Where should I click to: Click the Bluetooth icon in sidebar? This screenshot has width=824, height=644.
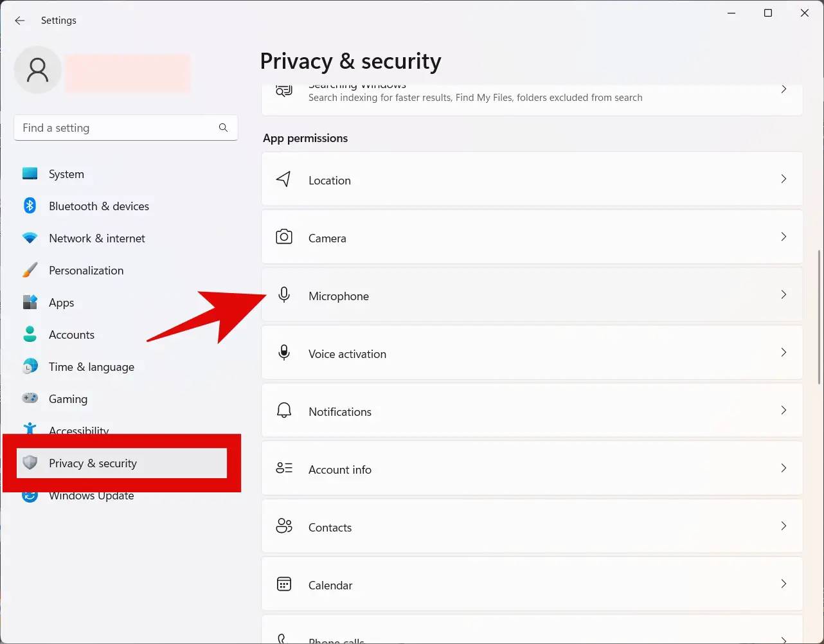30,206
